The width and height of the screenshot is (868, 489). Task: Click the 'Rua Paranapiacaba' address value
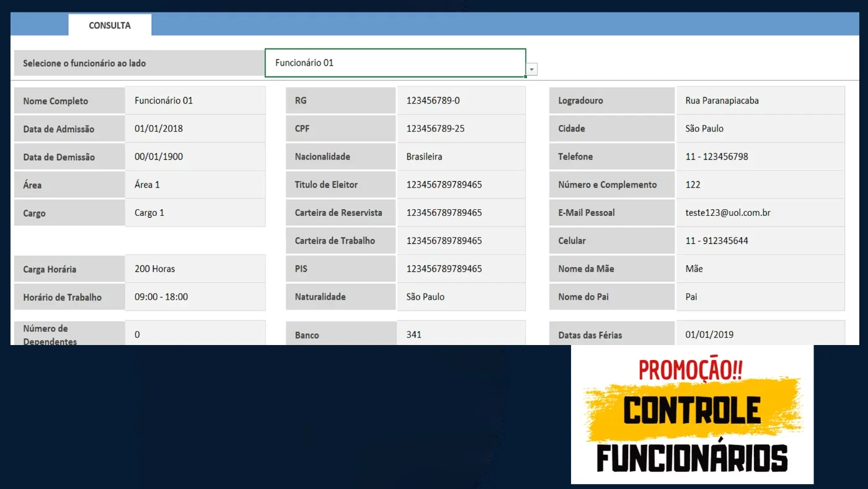761,101
